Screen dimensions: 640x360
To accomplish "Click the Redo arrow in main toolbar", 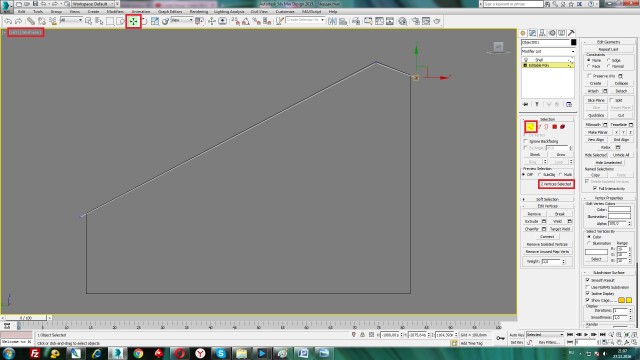I will click(18, 21).
